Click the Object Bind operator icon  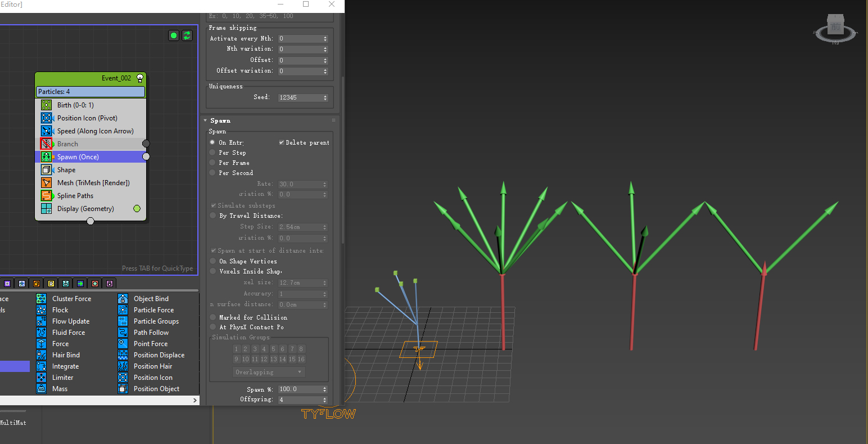pyautogui.click(x=123, y=299)
